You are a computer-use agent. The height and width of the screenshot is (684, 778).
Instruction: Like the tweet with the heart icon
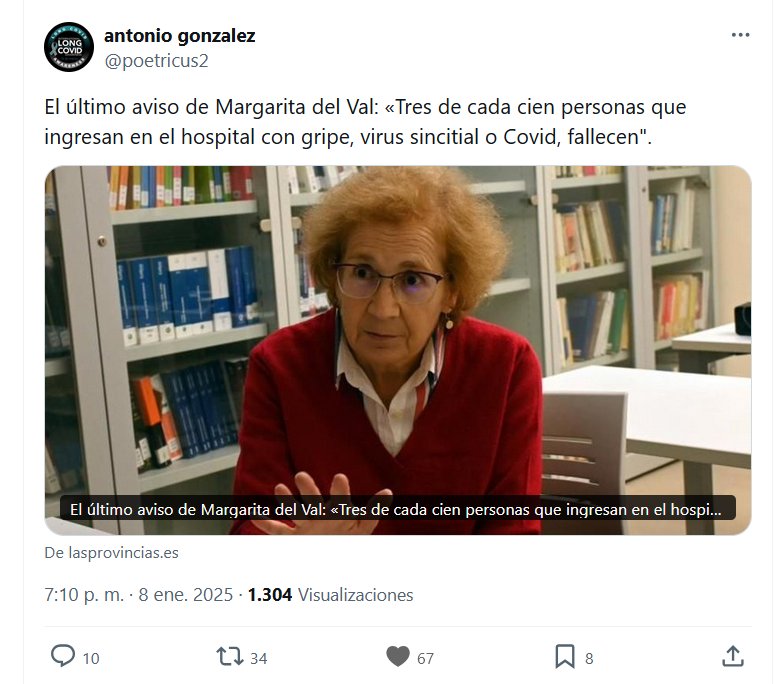[398, 657]
